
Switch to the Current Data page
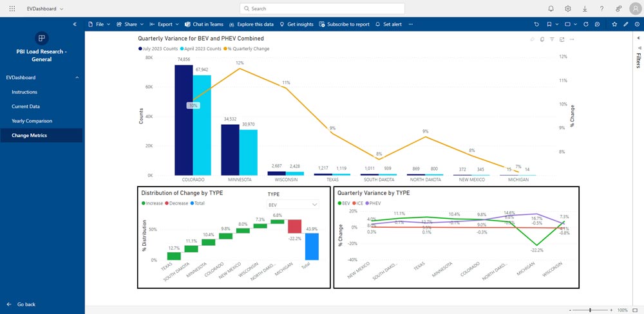(x=26, y=106)
